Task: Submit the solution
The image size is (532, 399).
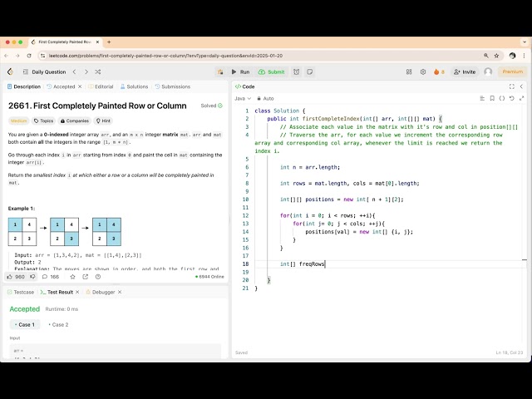Action: click(271, 71)
